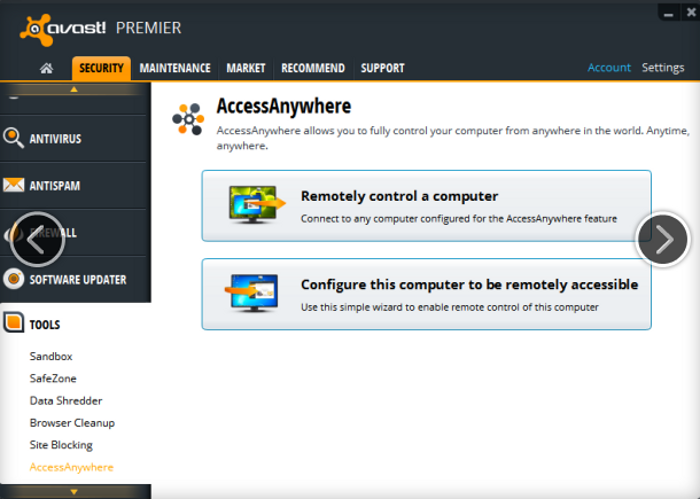This screenshot has width=700, height=499.
Task: Open the Market tab
Action: tap(246, 68)
